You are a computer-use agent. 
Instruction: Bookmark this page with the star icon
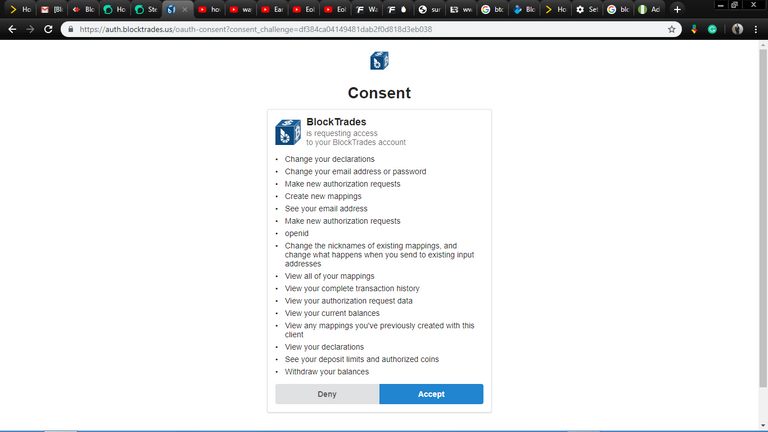click(x=672, y=29)
